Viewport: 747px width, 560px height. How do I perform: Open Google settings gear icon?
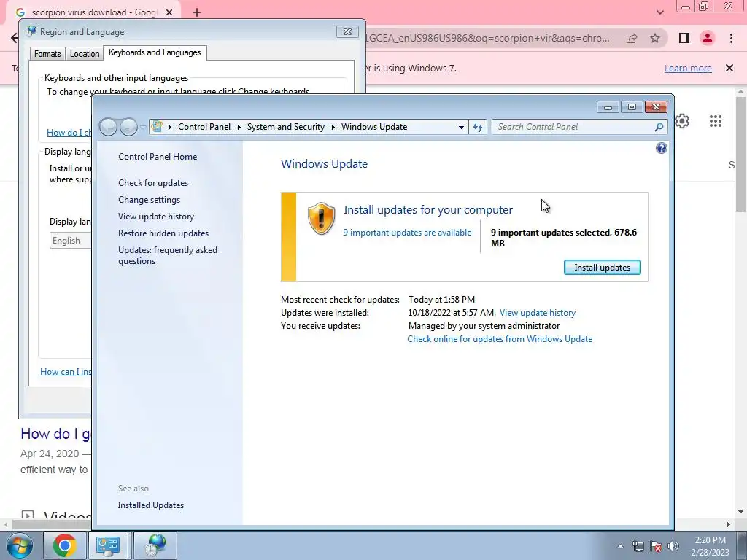coord(682,121)
